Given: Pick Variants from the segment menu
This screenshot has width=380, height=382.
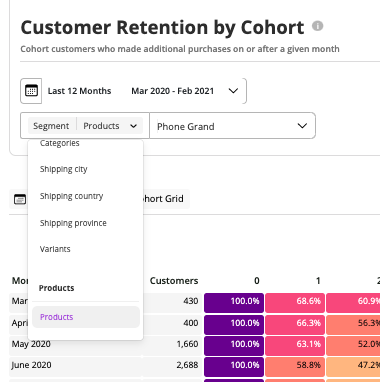Looking at the screenshot, I should (x=55, y=249).
